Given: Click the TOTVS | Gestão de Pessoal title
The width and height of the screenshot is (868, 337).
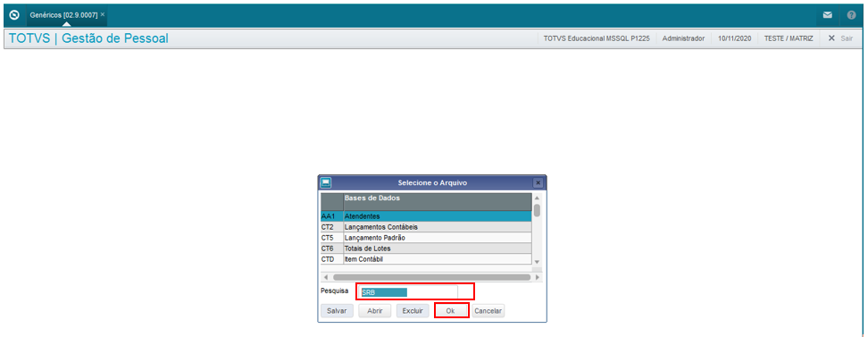Looking at the screenshot, I should (89, 38).
